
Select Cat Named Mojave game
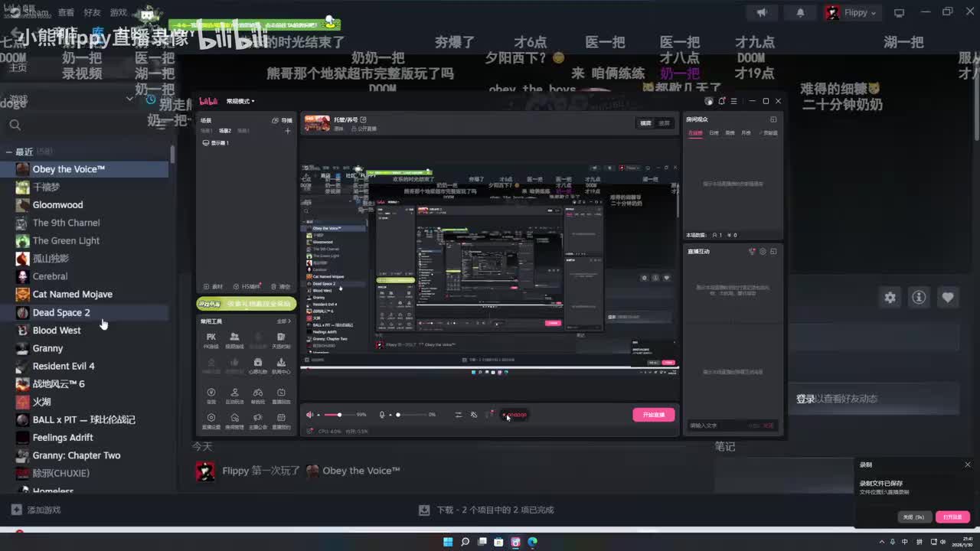pyautogui.click(x=84, y=294)
